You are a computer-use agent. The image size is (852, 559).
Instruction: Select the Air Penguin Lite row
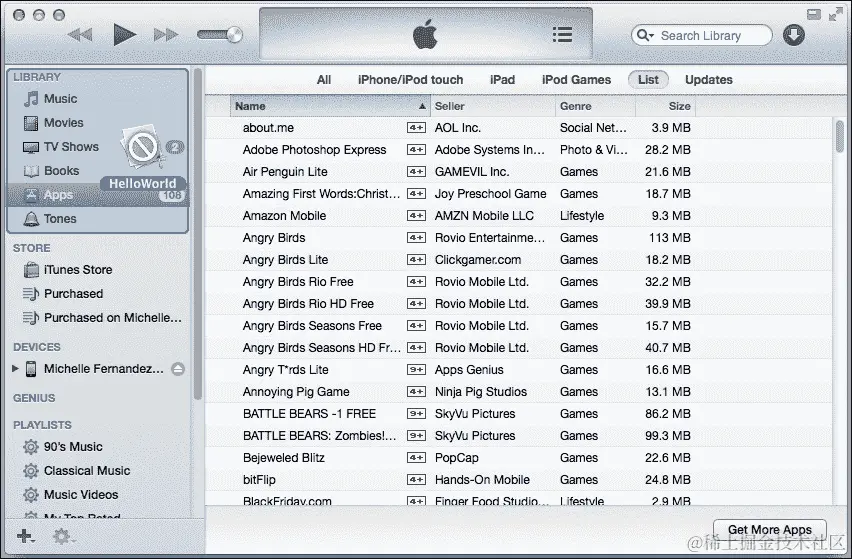click(518, 172)
